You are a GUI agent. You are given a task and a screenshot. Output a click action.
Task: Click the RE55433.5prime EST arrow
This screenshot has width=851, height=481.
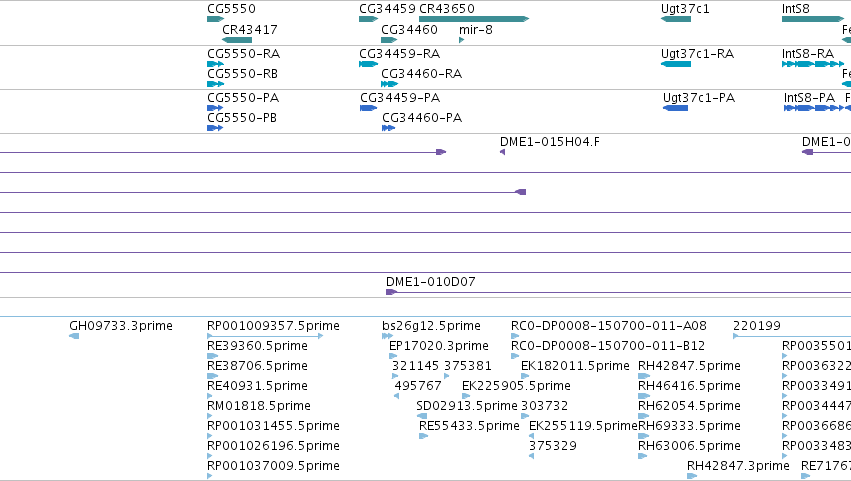point(424,436)
